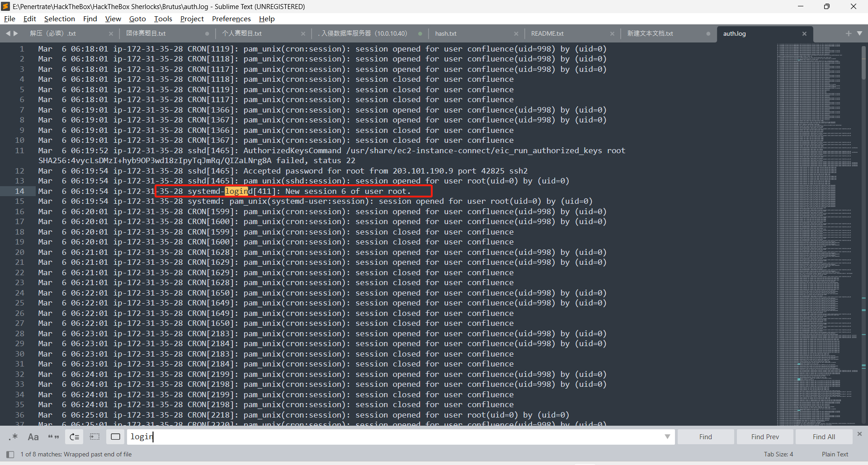Close the auth.log tab
868x465 pixels.
click(x=804, y=33)
